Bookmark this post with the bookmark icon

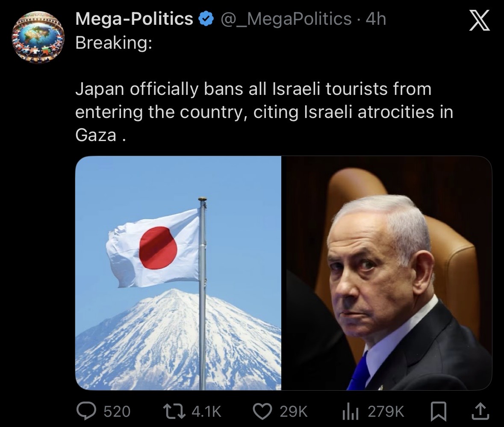[439, 412]
